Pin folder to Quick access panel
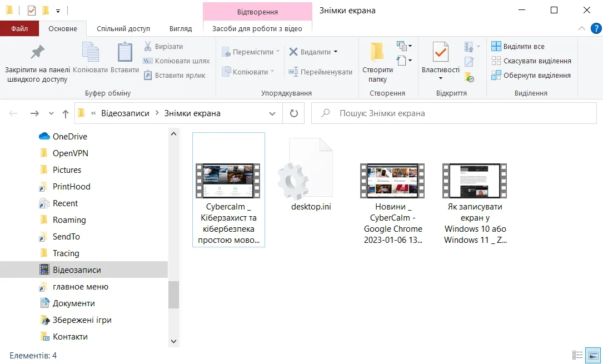Screen dimensions: 603x364 pyautogui.click(x=37, y=63)
